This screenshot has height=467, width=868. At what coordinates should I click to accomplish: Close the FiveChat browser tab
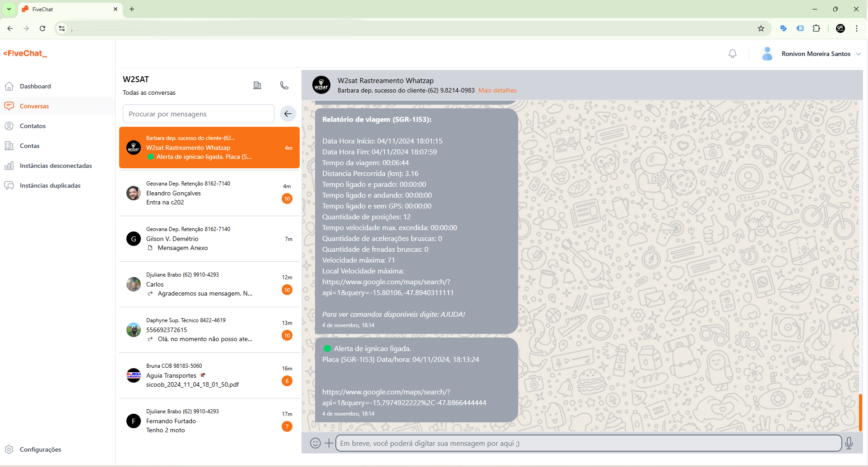tap(116, 9)
